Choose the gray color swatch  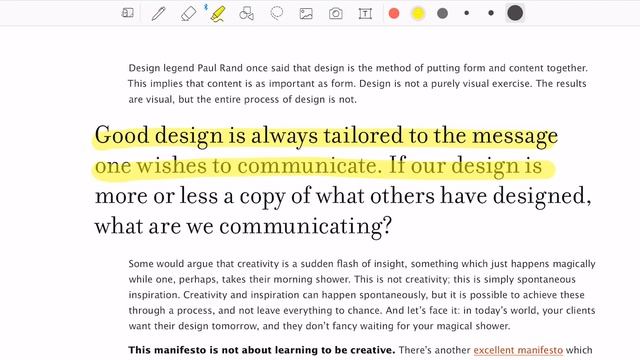[x=442, y=13]
